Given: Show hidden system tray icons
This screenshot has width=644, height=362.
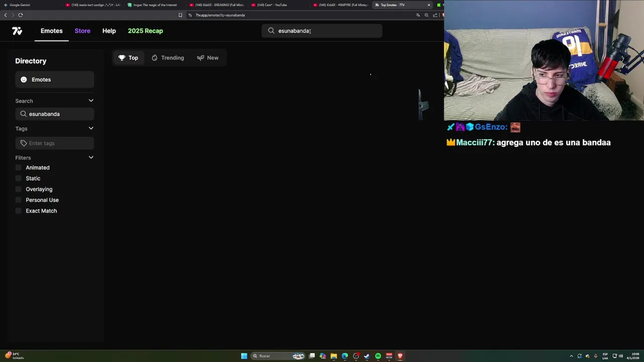Looking at the screenshot, I should click(x=571, y=356).
